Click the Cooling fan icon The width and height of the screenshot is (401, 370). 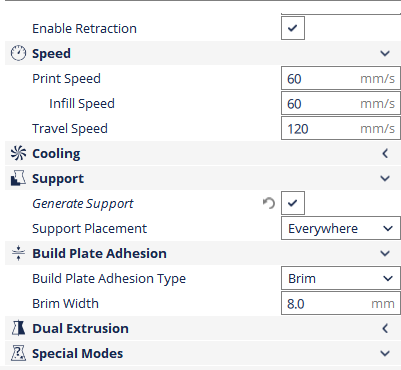[x=18, y=153]
